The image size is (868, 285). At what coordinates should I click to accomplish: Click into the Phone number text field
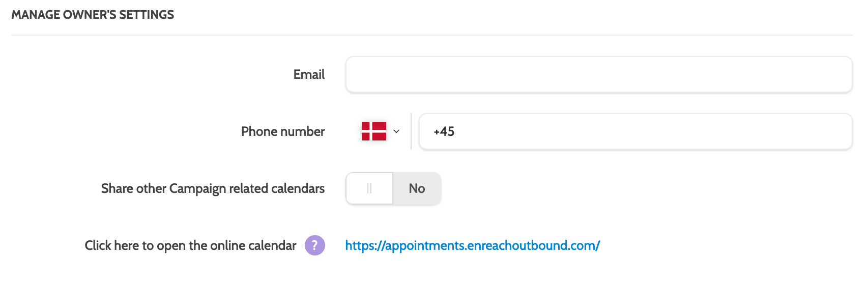tap(635, 131)
